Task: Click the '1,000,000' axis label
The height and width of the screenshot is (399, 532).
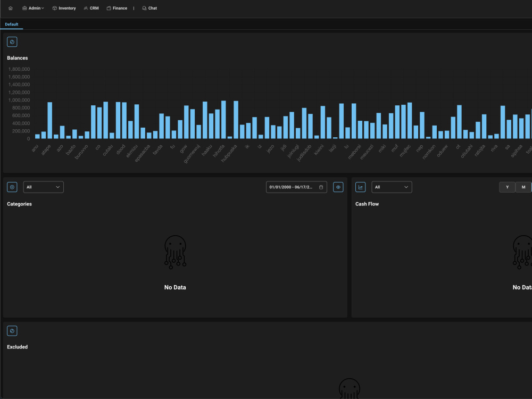Action: click(x=19, y=100)
